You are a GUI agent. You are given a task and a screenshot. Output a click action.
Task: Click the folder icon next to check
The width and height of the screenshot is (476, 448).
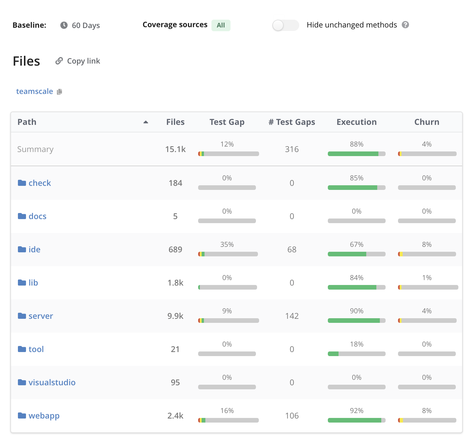[22, 183]
